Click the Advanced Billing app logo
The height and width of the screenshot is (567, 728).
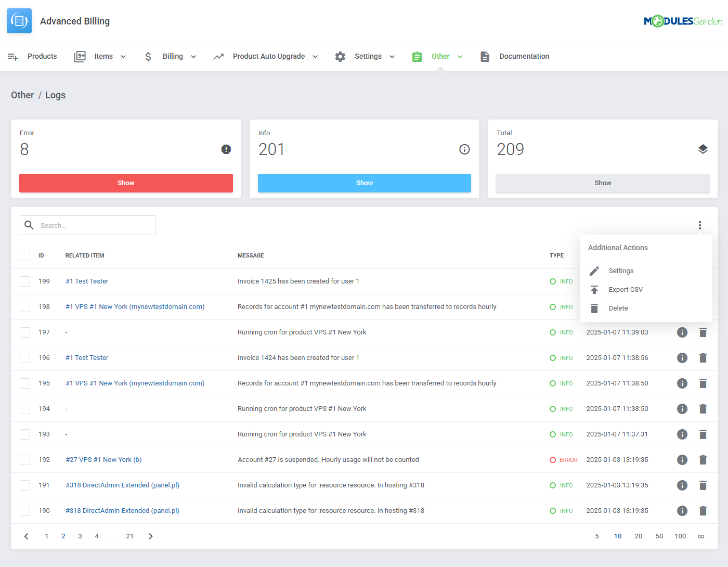pos(19,21)
